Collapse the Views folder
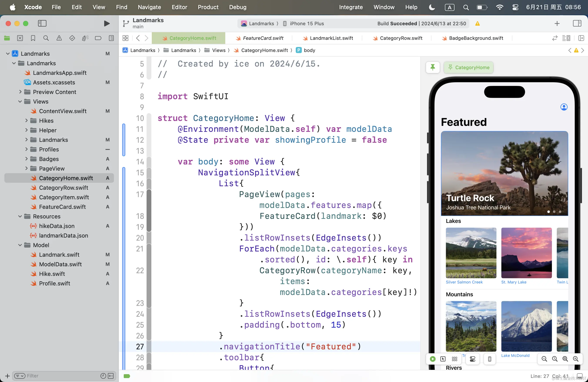 click(20, 102)
